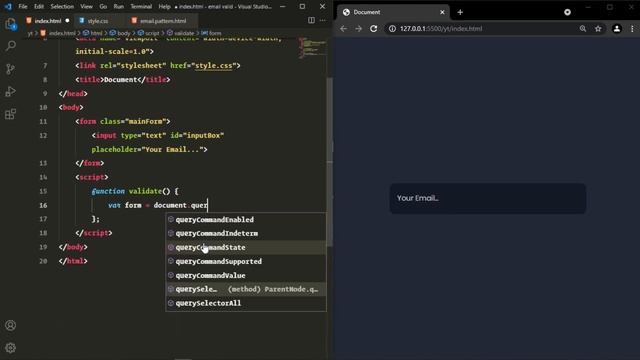Open the Selection menu
This screenshot has width=640, height=360.
pos(62,7)
